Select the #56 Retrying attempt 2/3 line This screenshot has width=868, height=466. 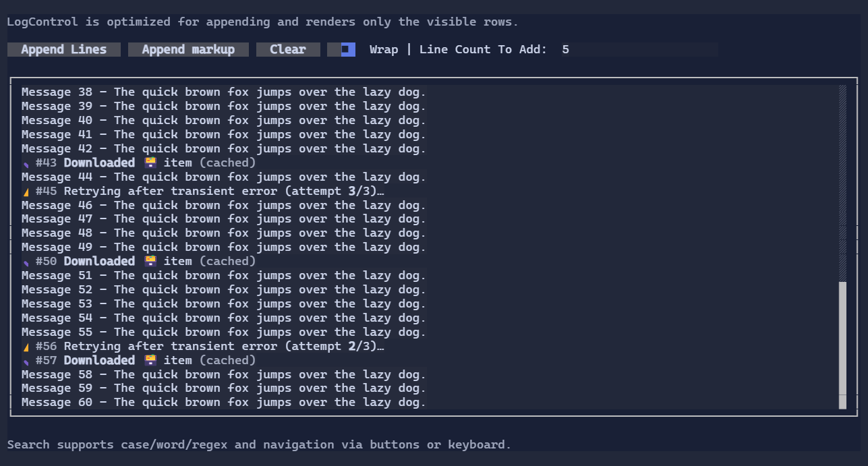203,346
